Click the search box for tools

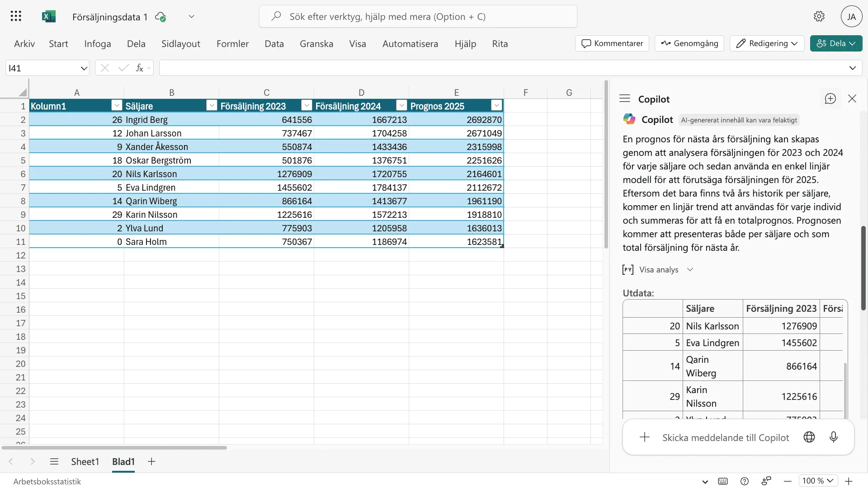(x=418, y=17)
